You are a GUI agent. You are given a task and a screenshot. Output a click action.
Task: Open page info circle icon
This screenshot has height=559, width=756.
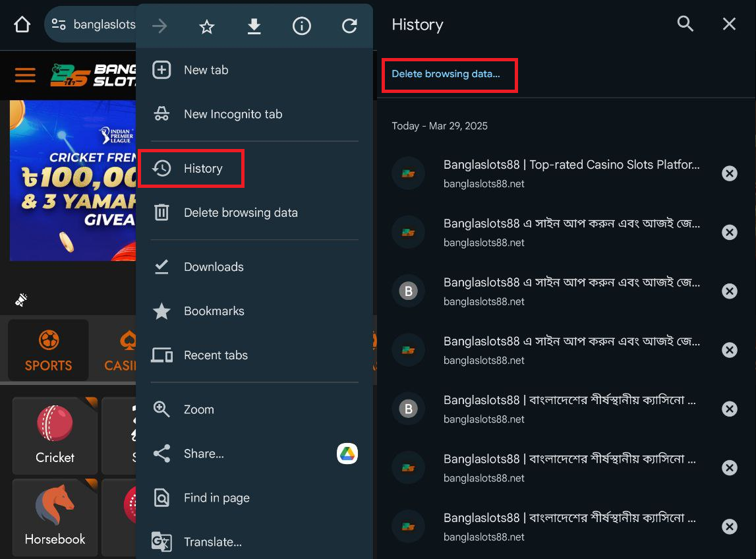[302, 26]
